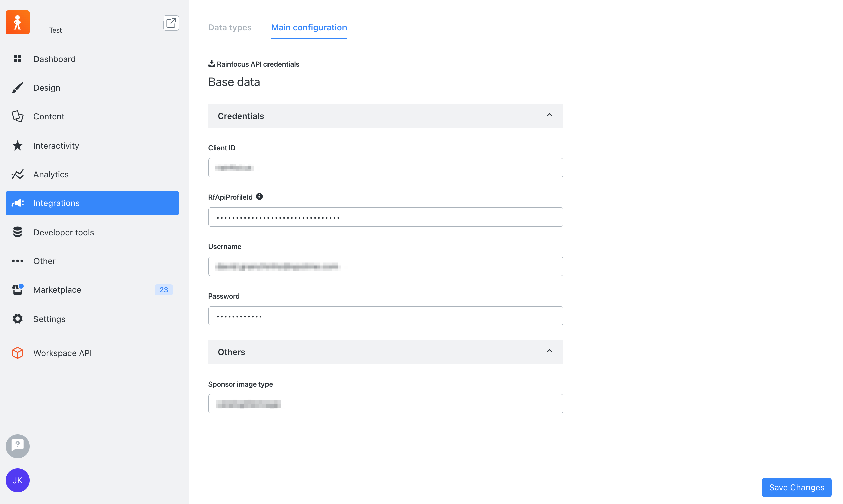The width and height of the screenshot is (843, 504).
Task: Click the Workspace API cube icon
Action: (x=18, y=353)
